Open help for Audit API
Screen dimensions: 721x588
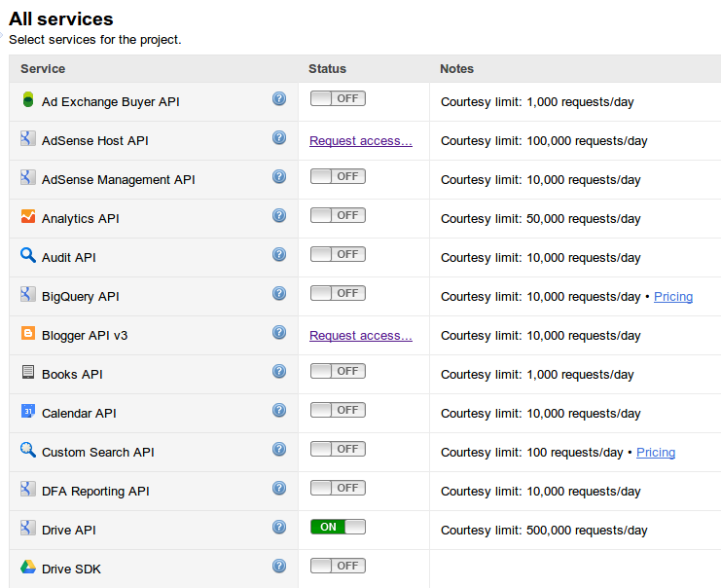279,254
